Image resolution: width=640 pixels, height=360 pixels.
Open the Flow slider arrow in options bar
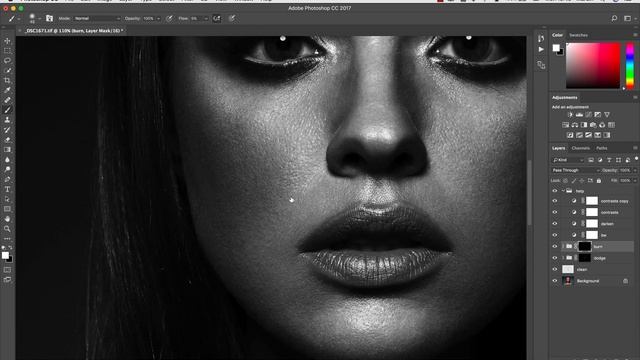(206, 18)
